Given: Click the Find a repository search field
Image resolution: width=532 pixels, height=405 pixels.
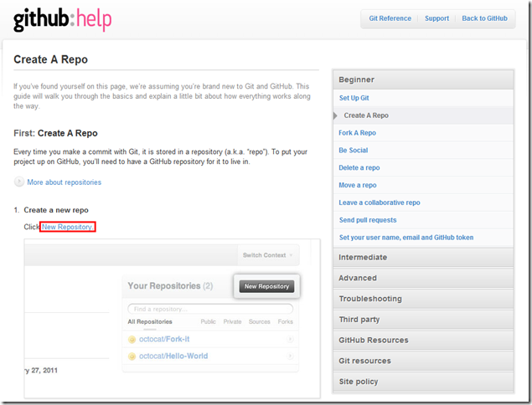Looking at the screenshot, I should tap(210, 309).
